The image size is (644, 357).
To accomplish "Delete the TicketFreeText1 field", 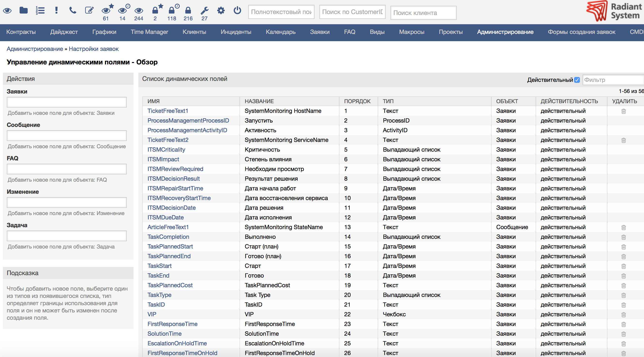I will [x=623, y=111].
